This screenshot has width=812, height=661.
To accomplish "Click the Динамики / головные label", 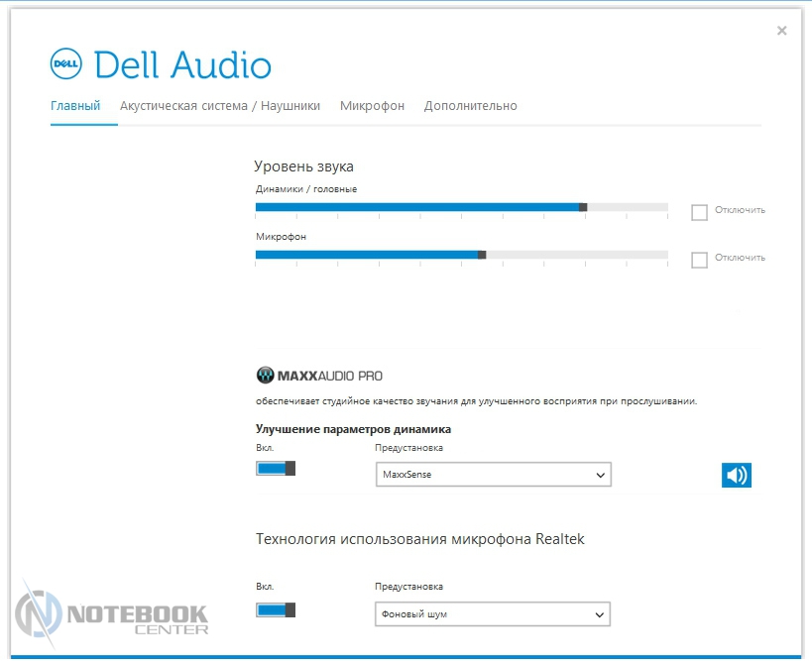I will point(306,189).
